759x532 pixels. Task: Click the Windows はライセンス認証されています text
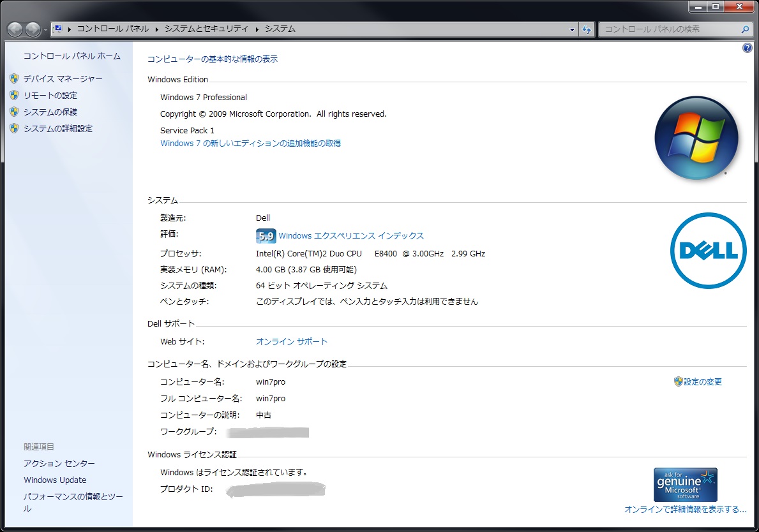point(234,472)
